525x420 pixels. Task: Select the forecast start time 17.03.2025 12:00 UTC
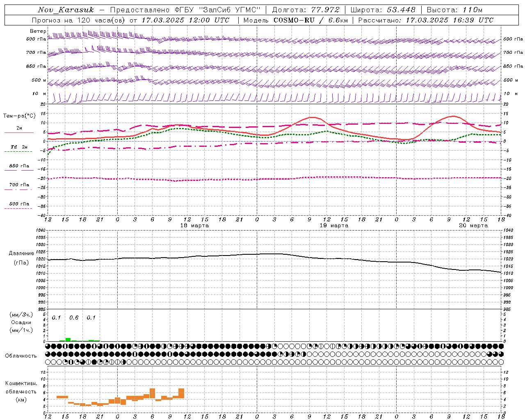185,20
